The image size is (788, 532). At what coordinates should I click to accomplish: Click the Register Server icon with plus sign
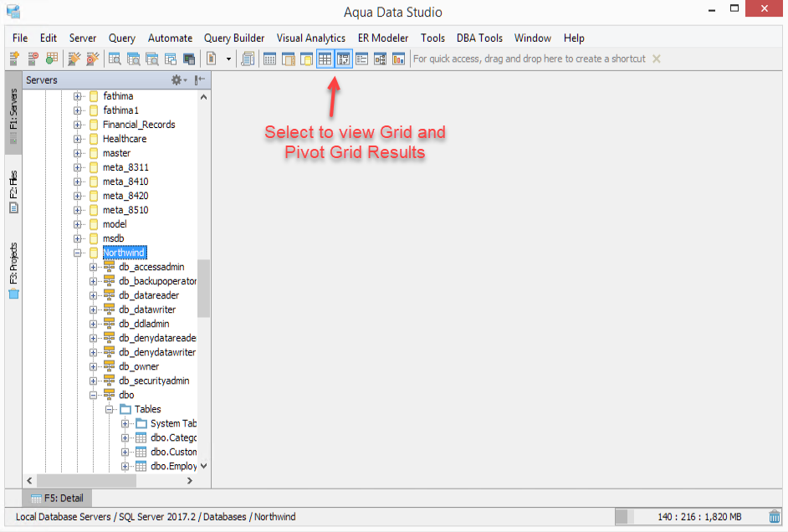14,59
